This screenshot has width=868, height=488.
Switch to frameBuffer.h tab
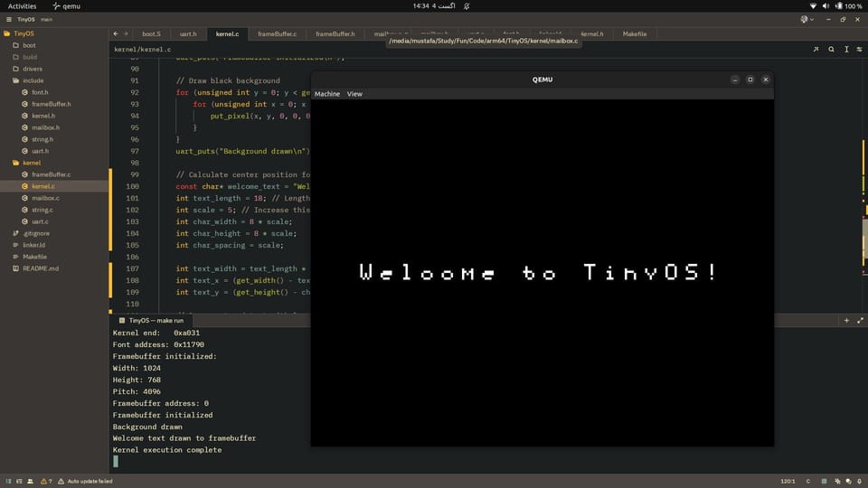click(x=335, y=33)
